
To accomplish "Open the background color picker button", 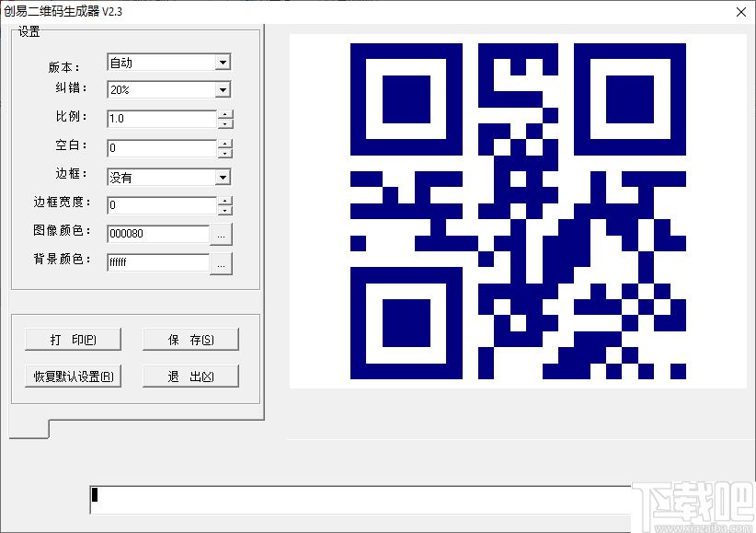I will (x=222, y=264).
